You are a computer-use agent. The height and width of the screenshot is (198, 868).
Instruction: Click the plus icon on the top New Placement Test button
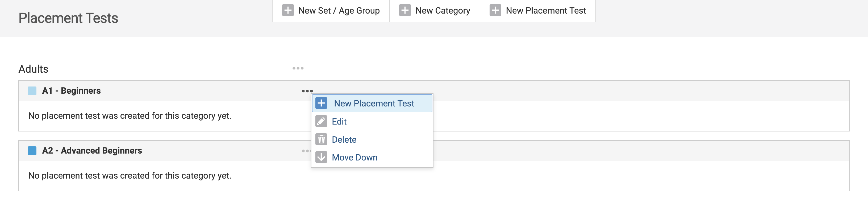[495, 10]
